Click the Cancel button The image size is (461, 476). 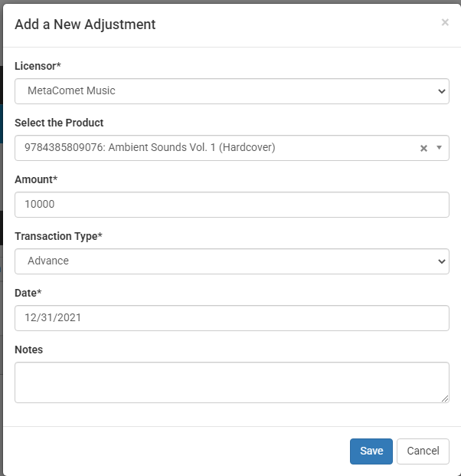point(423,451)
